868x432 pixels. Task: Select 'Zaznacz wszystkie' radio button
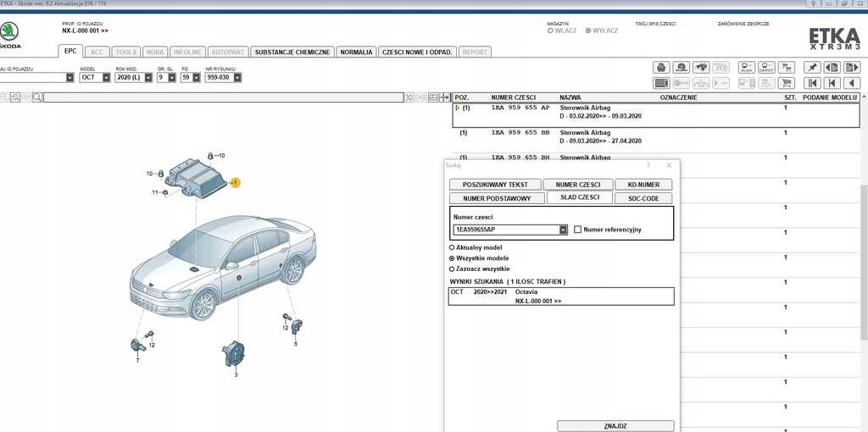pos(452,269)
